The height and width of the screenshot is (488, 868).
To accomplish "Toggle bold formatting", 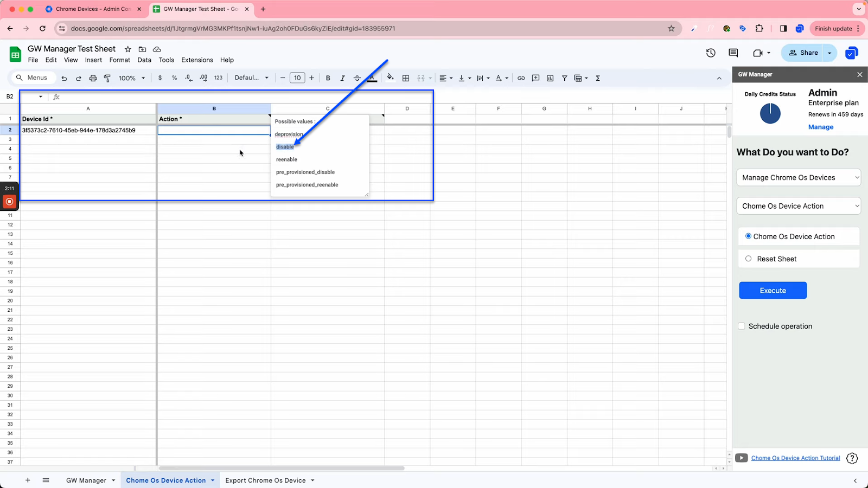I will coord(328,78).
